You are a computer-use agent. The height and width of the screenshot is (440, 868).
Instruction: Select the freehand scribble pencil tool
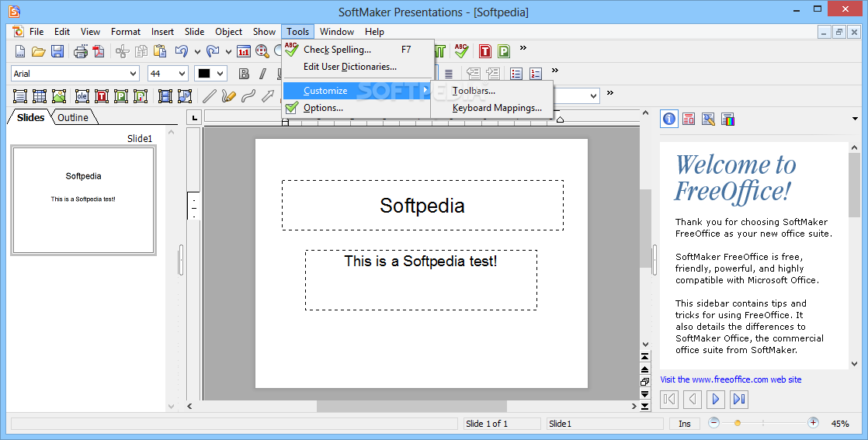click(228, 96)
